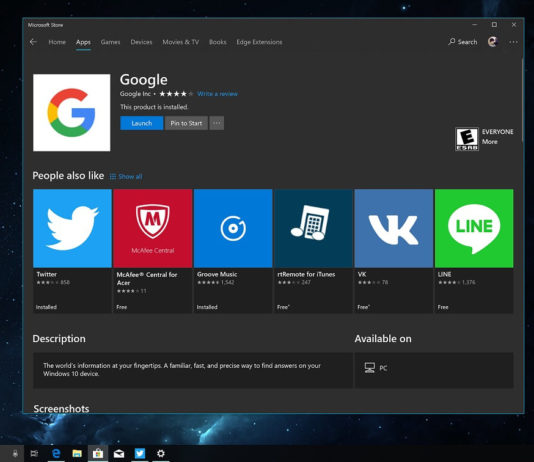
Task: Open McAfee Central for Acer tile
Action: [153, 251]
